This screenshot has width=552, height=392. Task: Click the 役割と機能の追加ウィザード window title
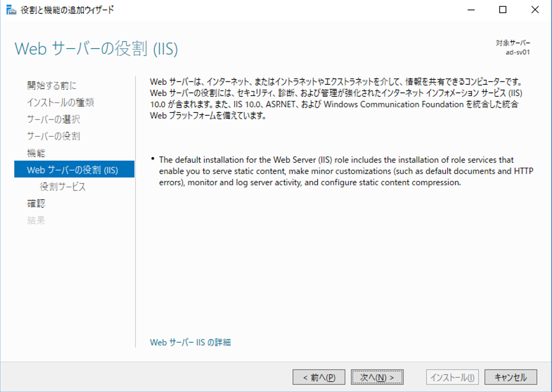click(67, 10)
